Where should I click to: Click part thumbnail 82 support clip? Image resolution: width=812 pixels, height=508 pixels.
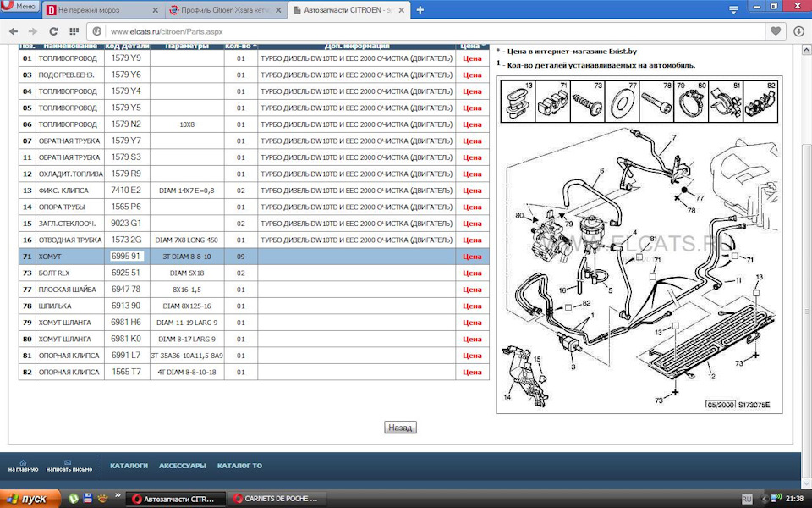(x=760, y=102)
